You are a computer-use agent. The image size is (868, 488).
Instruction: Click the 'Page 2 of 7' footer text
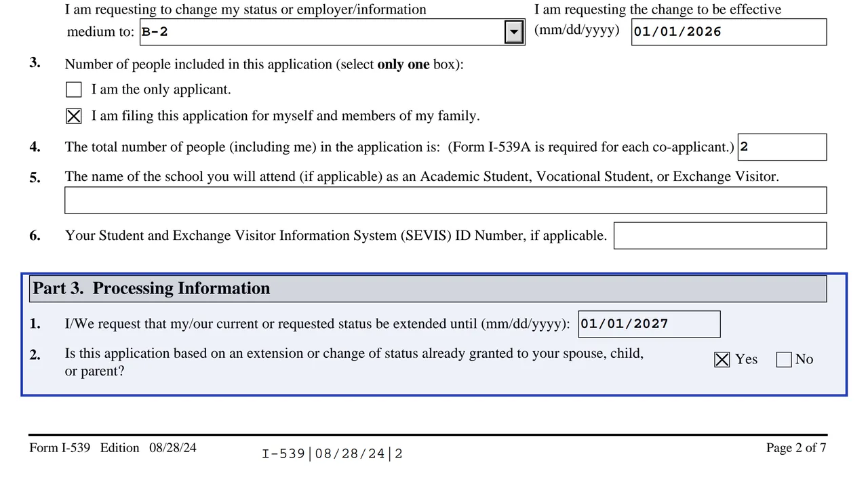796,447
